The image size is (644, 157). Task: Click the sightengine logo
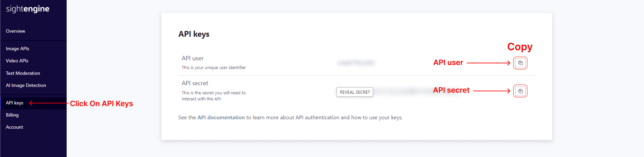[28, 9]
